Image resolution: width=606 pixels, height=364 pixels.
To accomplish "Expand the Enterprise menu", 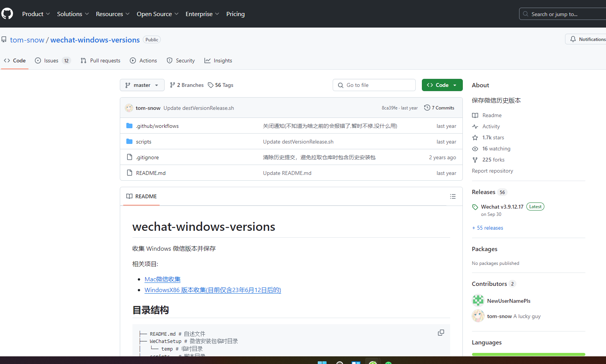I will [202, 14].
